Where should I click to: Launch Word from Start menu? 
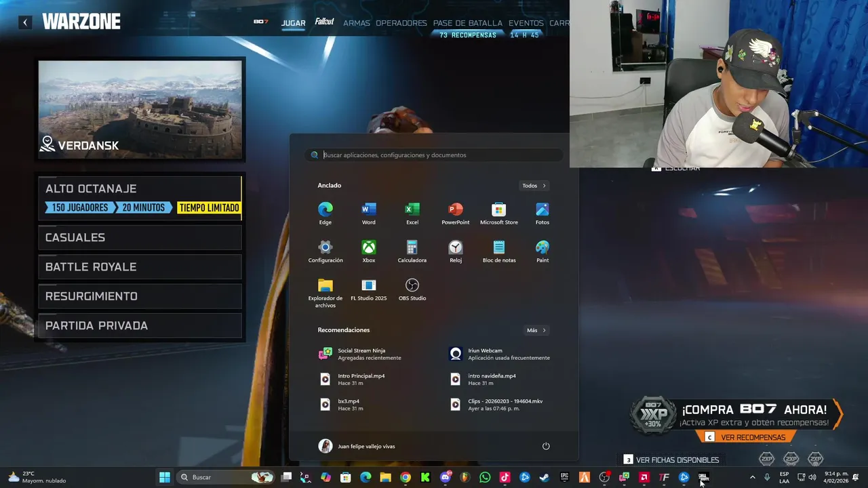tap(369, 213)
